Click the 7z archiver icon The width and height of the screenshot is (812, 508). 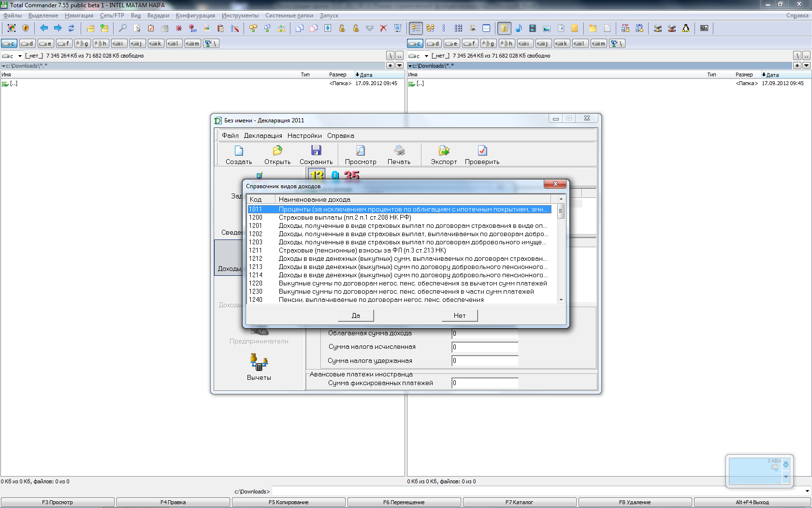[704, 28]
